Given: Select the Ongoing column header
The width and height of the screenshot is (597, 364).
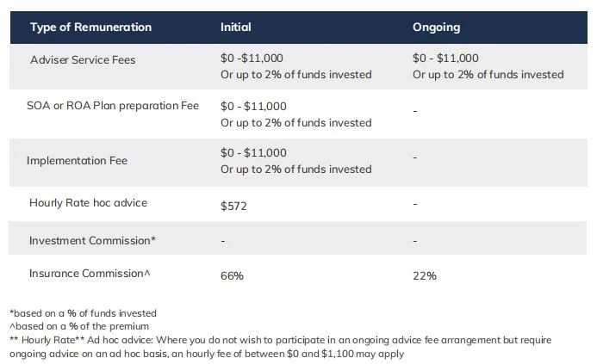Looking at the screenshot, I should (436, 28).
